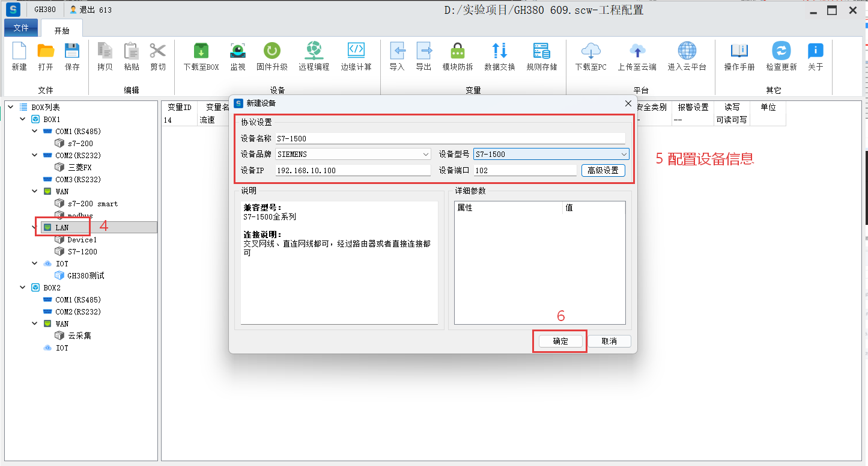Image resolution: width=868 pixels, height=466 pixels.
Task: Open the 文件 menu tab
Action: coord(21,28)
